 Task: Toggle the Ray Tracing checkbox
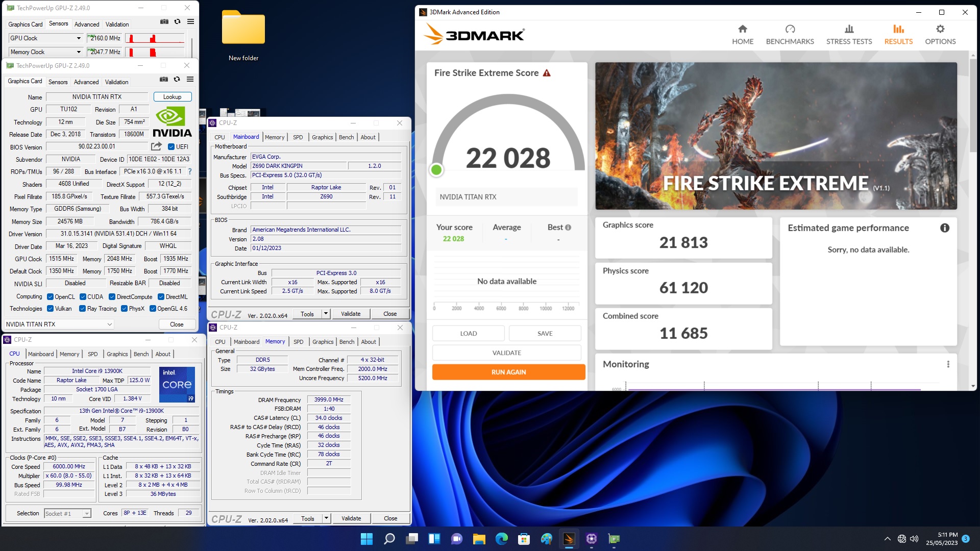(x=82, y=309)
